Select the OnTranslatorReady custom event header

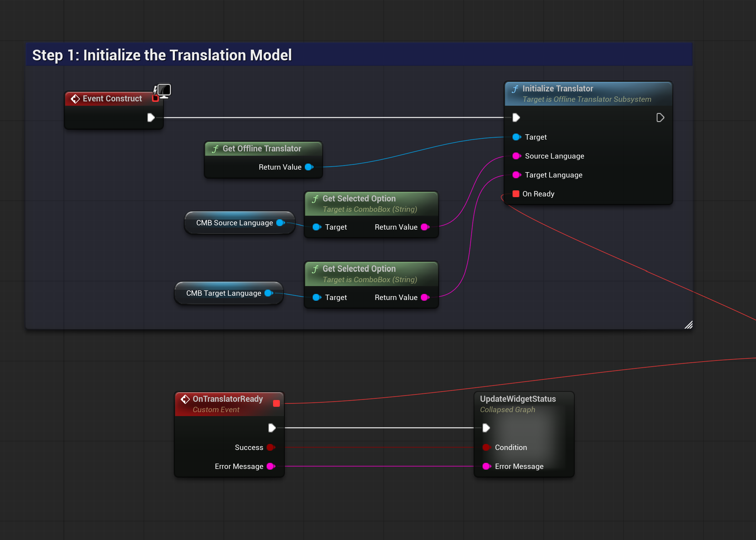(229, 404)
